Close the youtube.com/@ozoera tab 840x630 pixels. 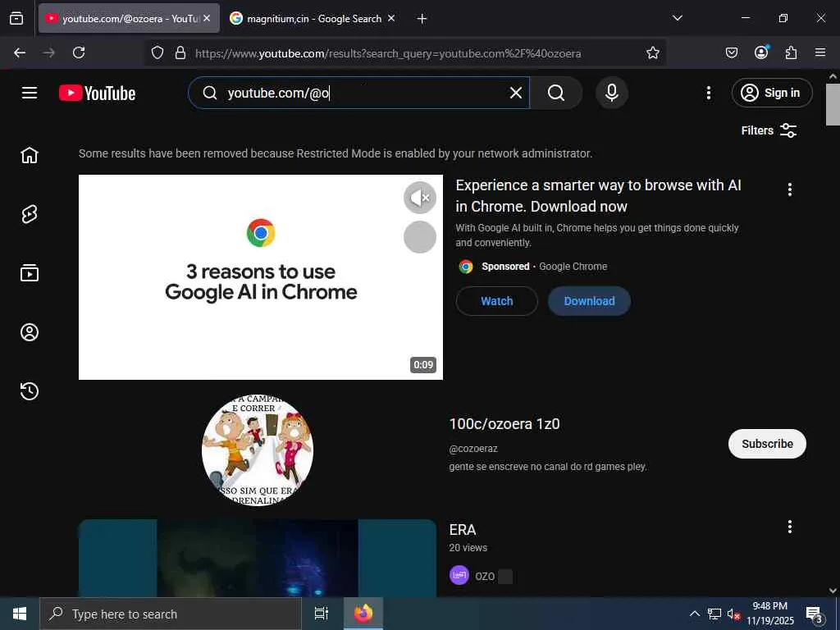point(207,18)
